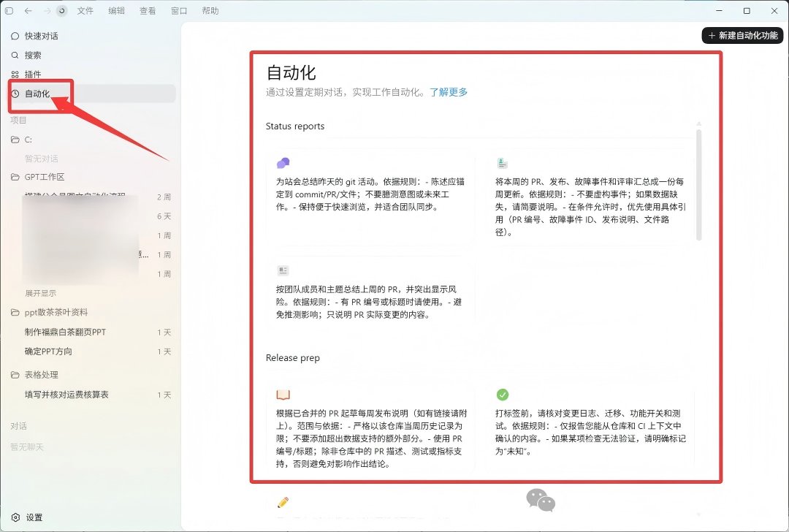Click the circular refresh icon

[x=62, y=10]
